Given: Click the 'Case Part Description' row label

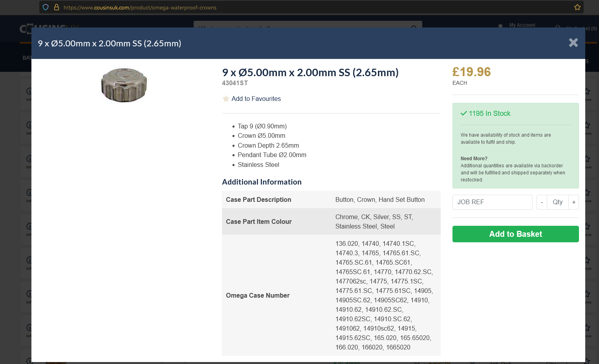Looking at the screenshot, I should click(258, 199).
